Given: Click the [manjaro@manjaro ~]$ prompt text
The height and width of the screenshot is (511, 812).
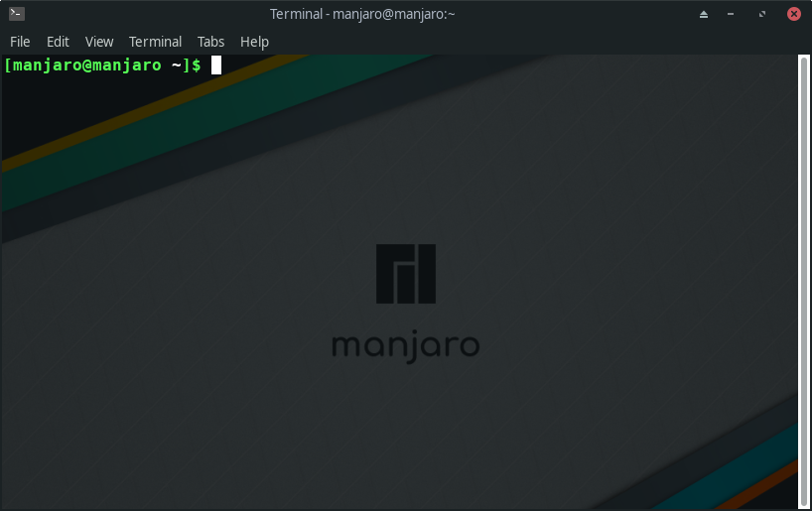Looking at the screenshot, I should point(102,65).
